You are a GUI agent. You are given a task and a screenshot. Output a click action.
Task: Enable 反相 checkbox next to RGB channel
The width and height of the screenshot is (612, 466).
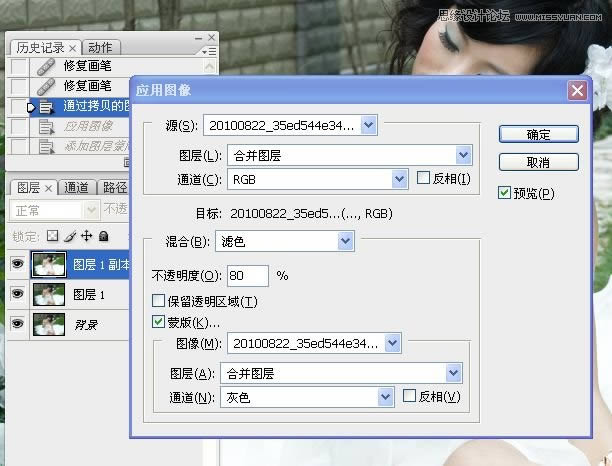(x=423, y=179)
